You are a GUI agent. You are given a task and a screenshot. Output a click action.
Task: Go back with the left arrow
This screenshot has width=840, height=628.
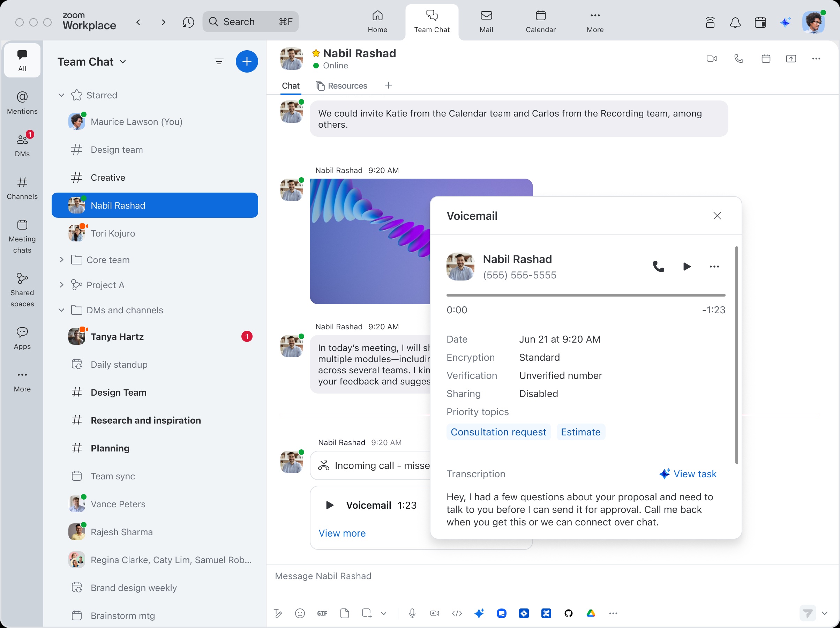[x=138, y=22]
